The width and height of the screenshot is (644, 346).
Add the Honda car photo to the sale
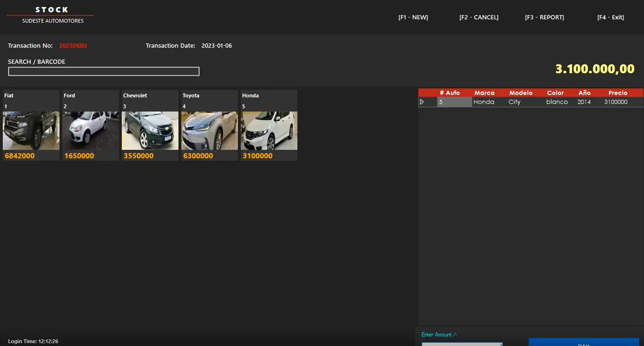point(269,131)
